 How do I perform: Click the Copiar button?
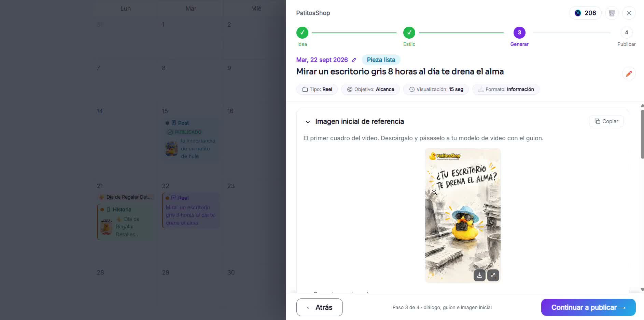pyautogui.click(x=606, y=121)
